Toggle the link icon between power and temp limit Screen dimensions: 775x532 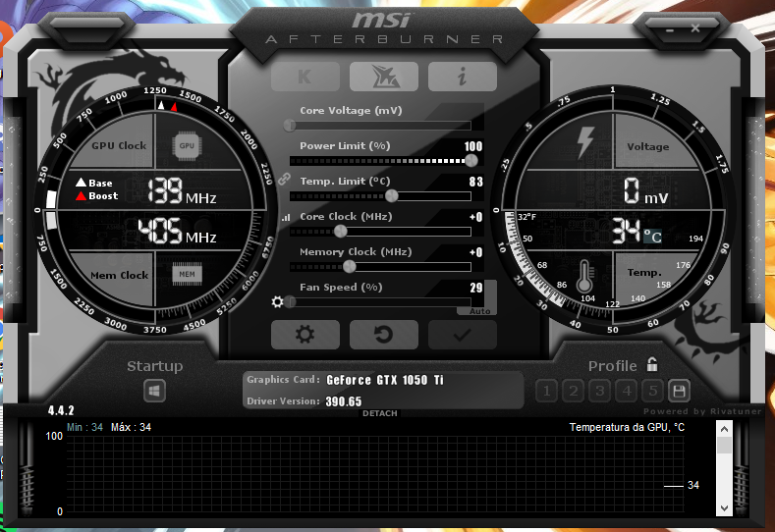pos(284,179)
